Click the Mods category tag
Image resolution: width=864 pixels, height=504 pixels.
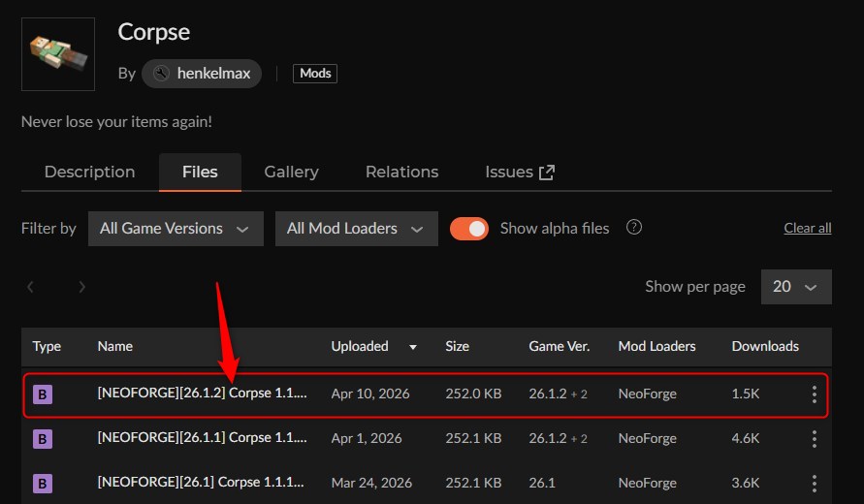315,73
